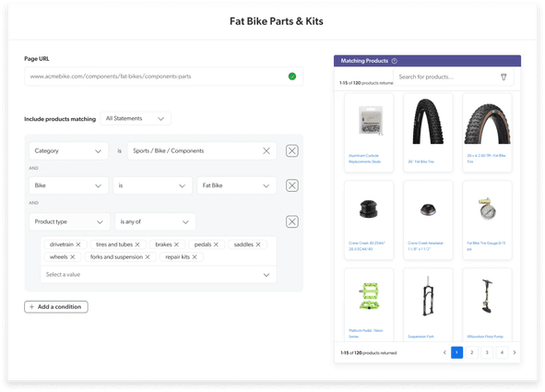Viewport: 545px width, 392px height.
Task: Remove the drivetrain tag
Action: 78,244
